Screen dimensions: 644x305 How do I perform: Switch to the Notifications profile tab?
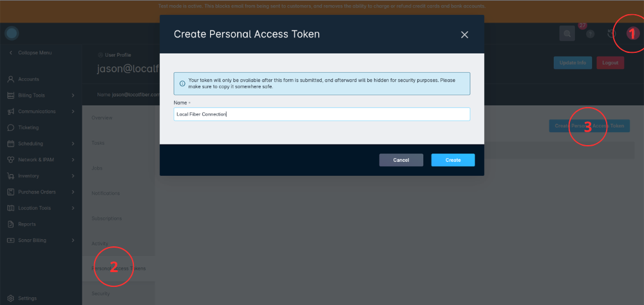tap(118, 193)
